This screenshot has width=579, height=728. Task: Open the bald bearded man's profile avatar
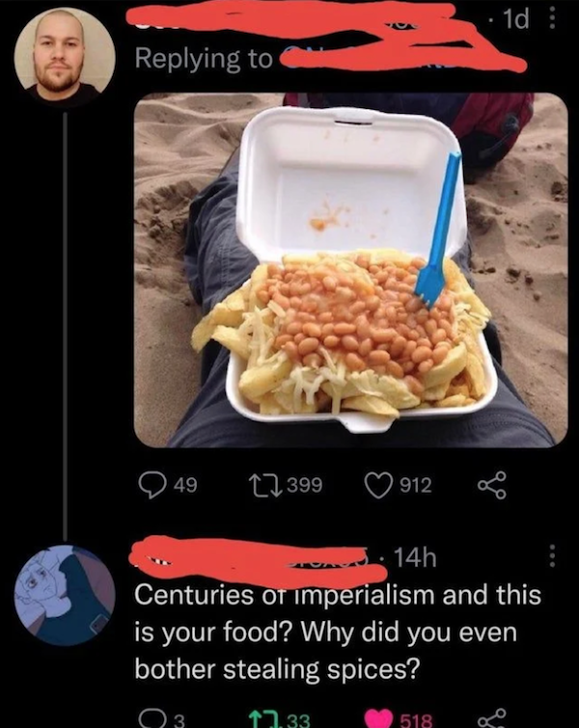(65, 56)
